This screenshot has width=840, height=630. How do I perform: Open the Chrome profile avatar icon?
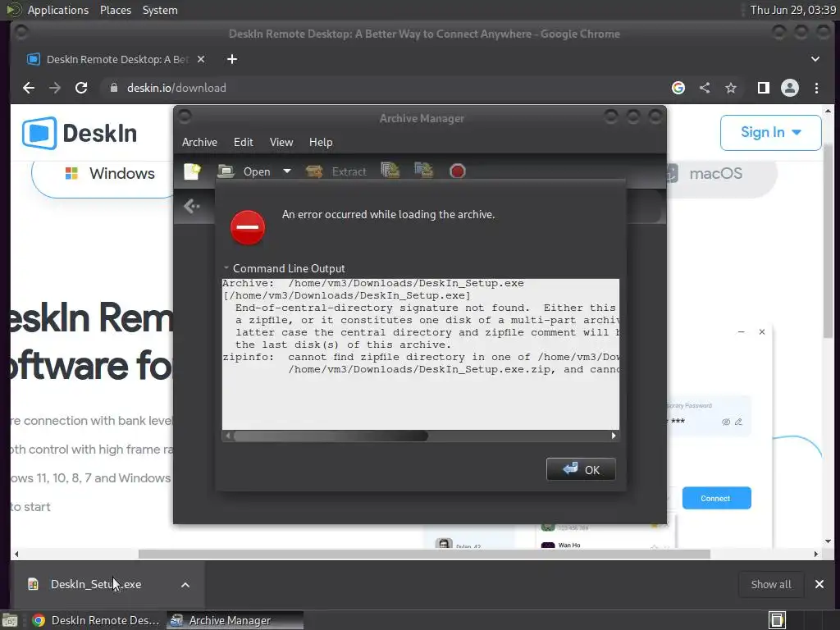coord(790,88)
